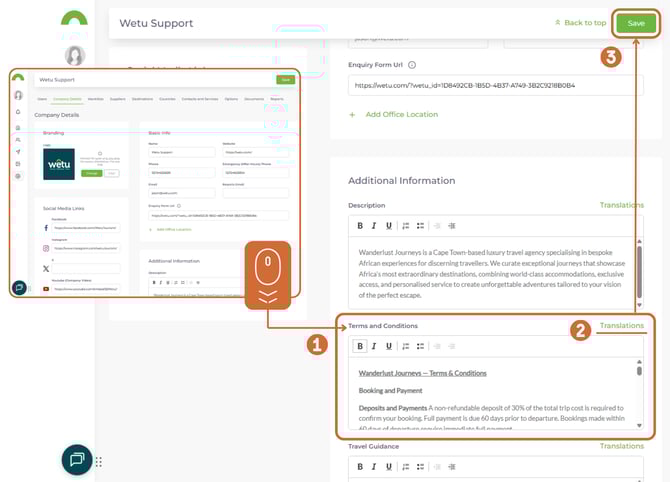Click the wetu logo thumbnail in the inset
The width and height of the screenshot is (670, 482).
point(59,164)
